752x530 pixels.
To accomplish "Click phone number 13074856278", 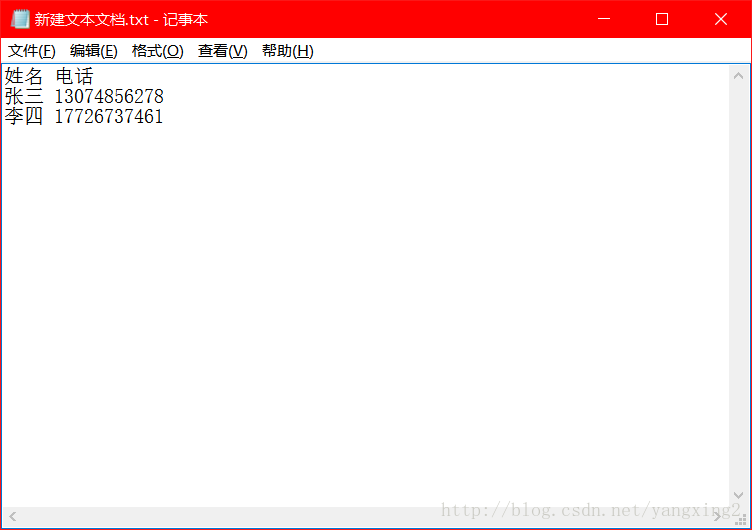I will (x=109, y=96).
